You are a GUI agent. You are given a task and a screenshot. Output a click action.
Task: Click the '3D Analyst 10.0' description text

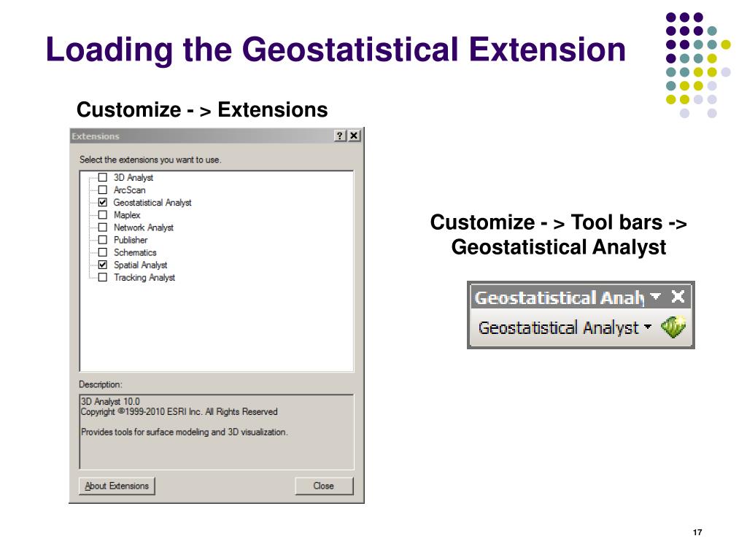click(110, 402)
